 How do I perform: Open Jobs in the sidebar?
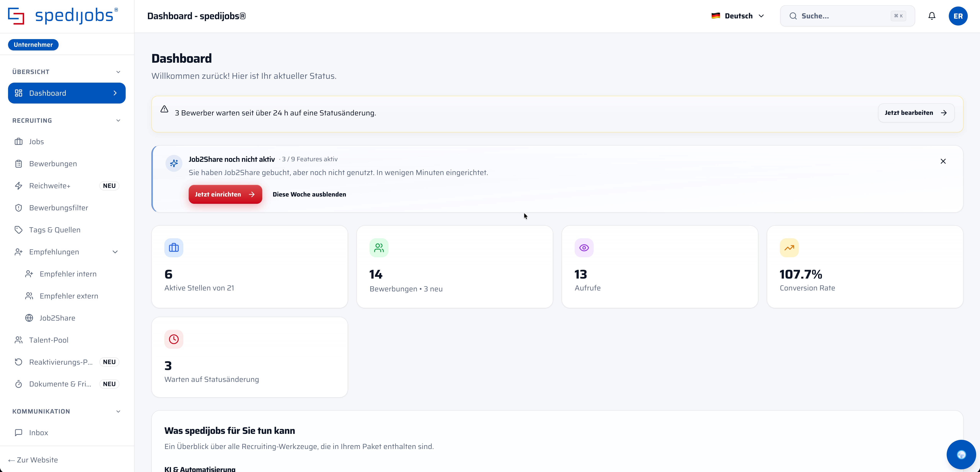tap(67, 142)
